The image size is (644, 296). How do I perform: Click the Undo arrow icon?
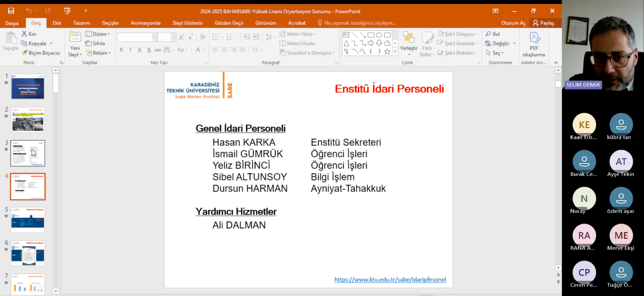29,11
